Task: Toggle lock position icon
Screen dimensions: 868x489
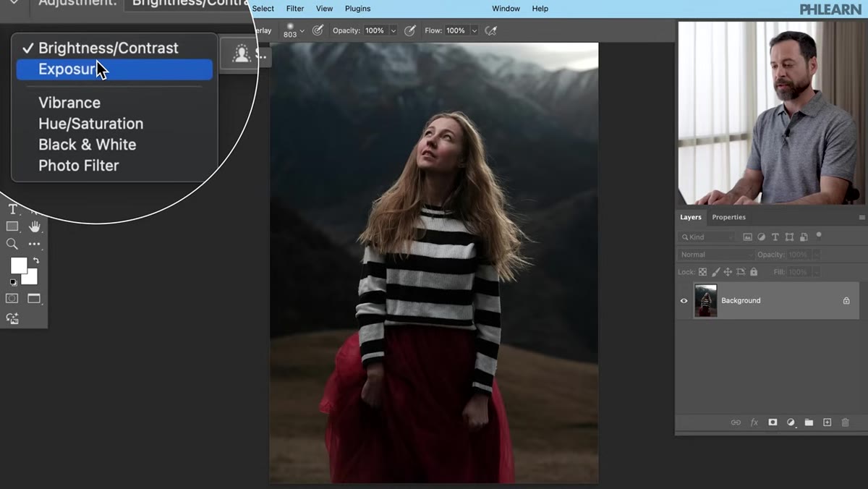Action: (x=728, y=272)
